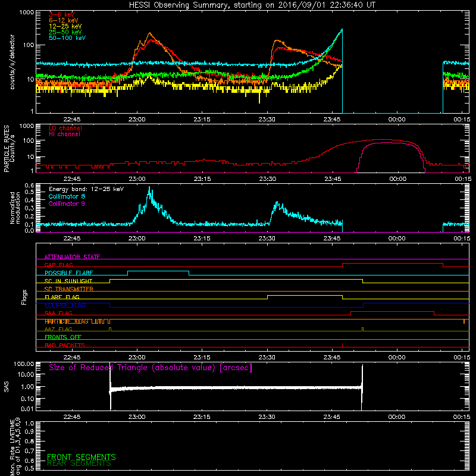The image size is (476, 476).
Task: Click the 'REAR SEGMENTS' legend text
Action: point(79,464)
